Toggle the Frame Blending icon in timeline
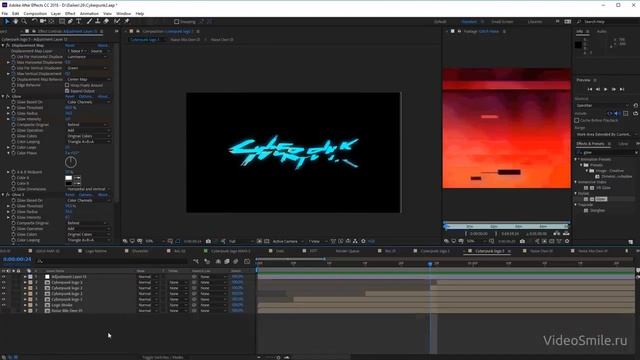 (x=227, y=261)
